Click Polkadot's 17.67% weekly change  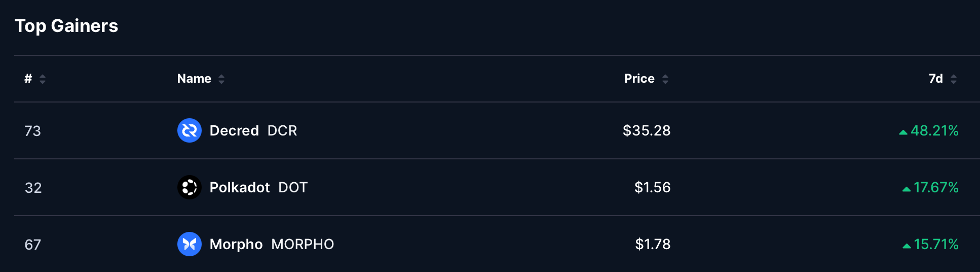click(x=936, y=187)
